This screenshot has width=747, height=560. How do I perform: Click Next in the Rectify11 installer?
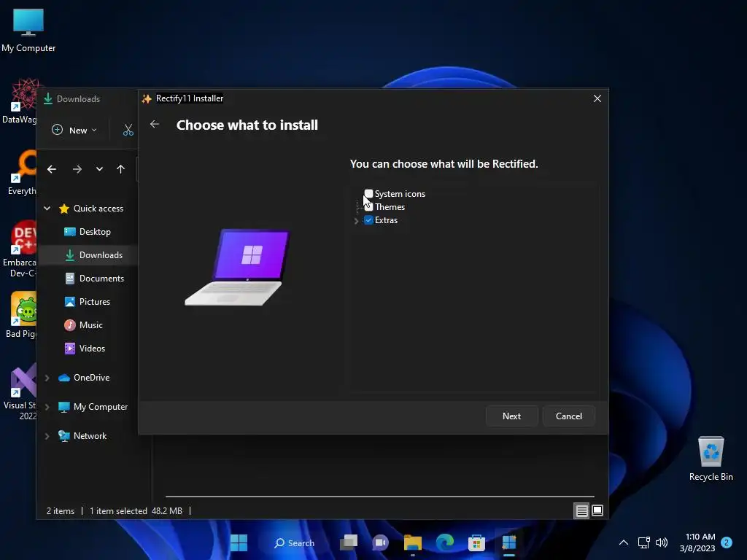511,416
